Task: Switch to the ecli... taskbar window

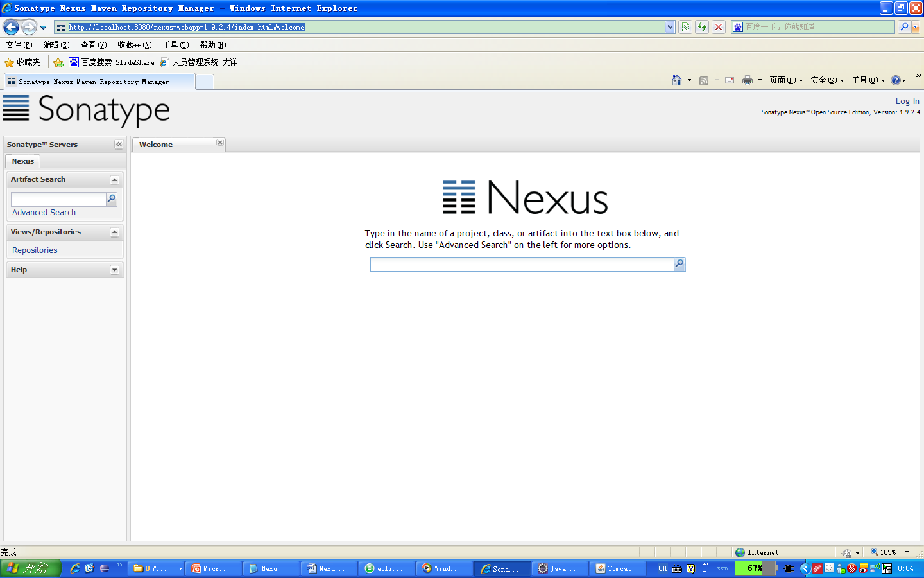Action: click(386, 568)
